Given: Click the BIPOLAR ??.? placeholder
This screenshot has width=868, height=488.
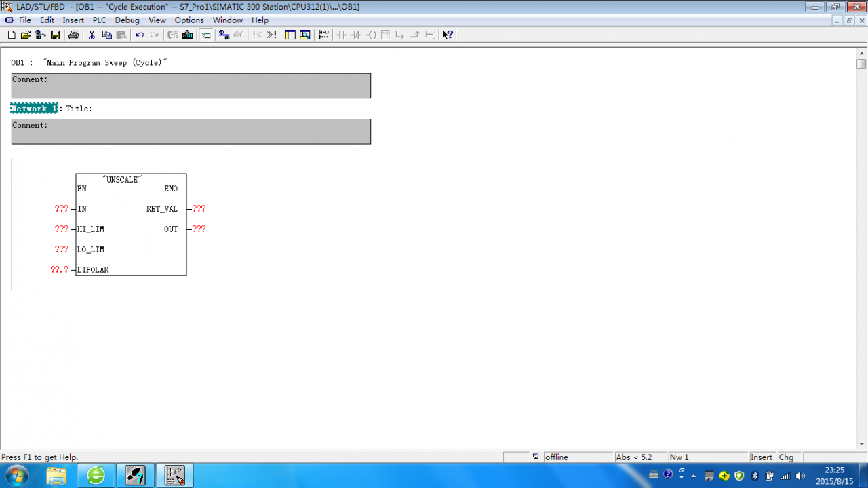Looking at the screenshot, I should tap(60, 270).
